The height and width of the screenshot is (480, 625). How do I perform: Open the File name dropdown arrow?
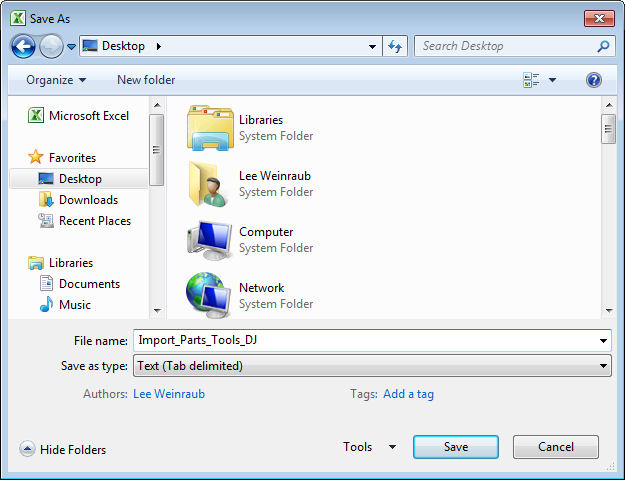tap(603, 341)
